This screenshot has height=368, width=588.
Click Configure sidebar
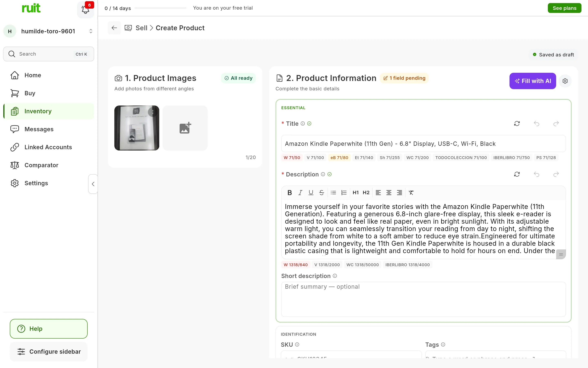(x=49, y=352)
